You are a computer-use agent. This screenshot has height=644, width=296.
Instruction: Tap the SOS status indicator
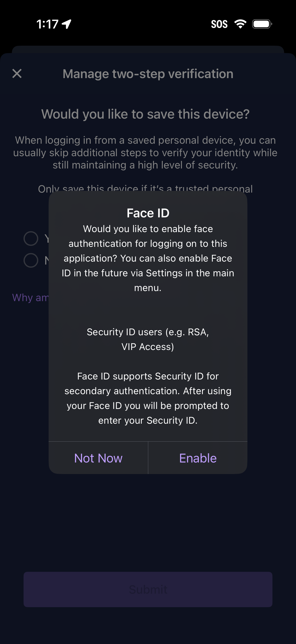(219, 24)
